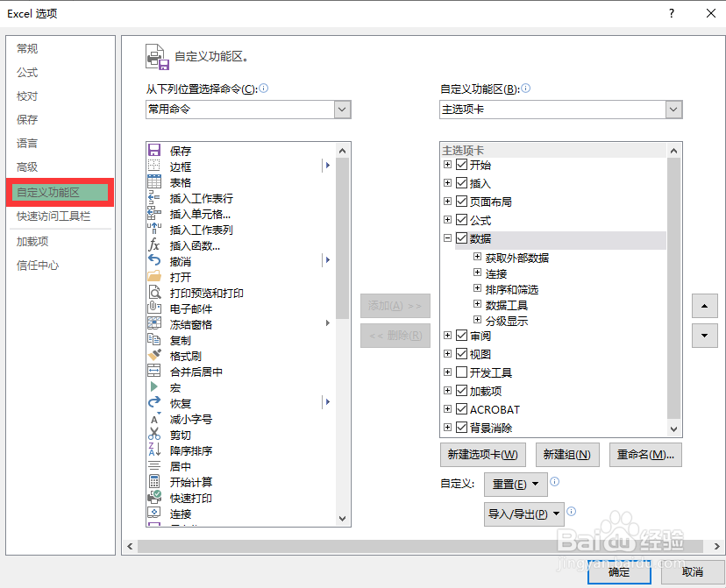Uncheck the 开始 tab checkbox
726x588 pixels.
(459, 164)
